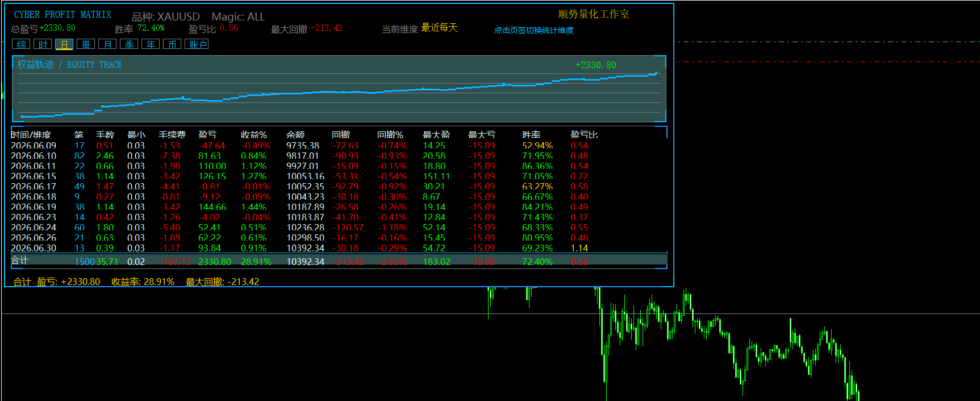980x401 pixels.
Task: Click the 时间/维度 column header
Action: (x=31, y=135)
